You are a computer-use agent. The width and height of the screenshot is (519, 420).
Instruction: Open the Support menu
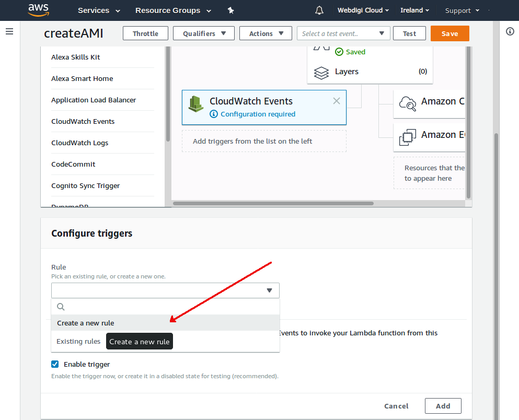click(x=462, y=10)
